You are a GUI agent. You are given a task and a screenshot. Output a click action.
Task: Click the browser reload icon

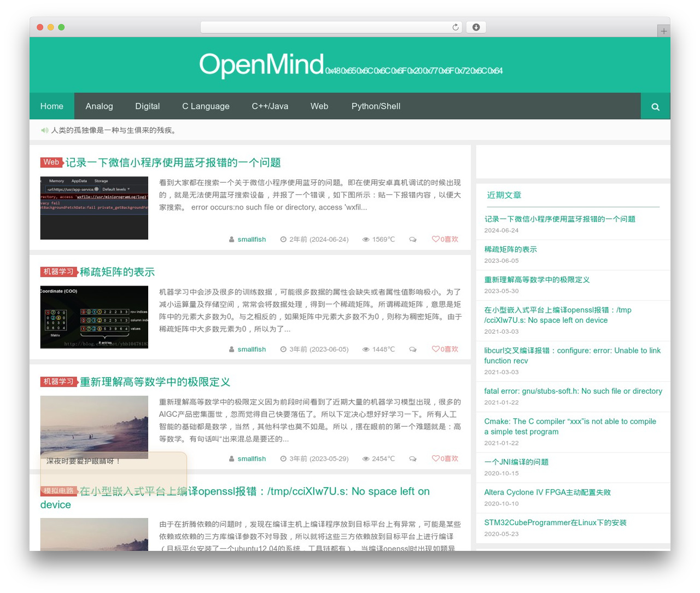456,27
